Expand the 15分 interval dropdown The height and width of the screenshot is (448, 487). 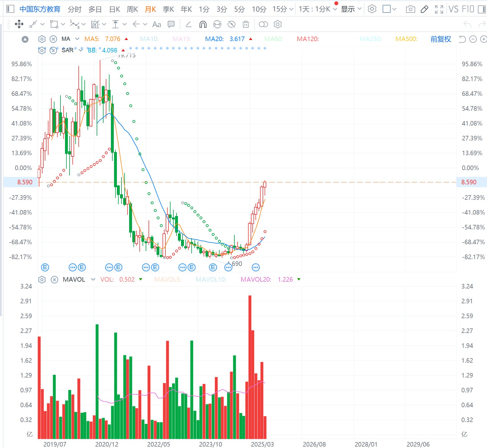[x=283, y=9]
